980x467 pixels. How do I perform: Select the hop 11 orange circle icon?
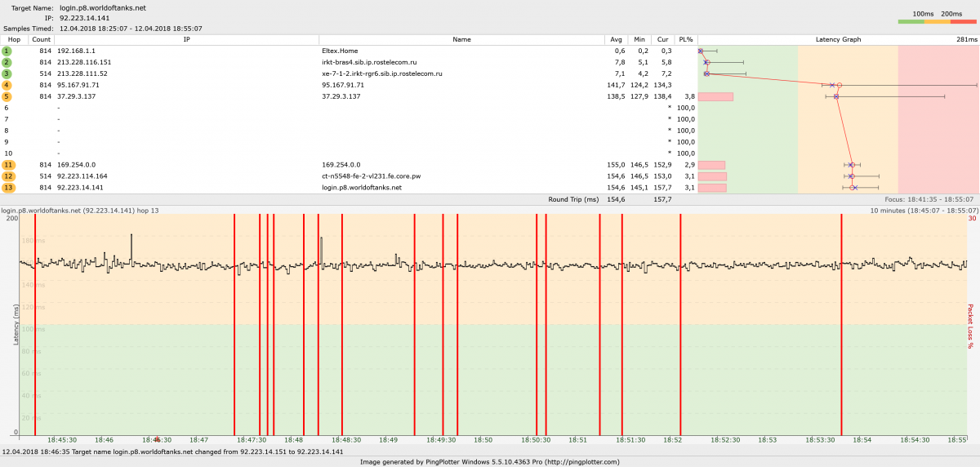(8, 165)
